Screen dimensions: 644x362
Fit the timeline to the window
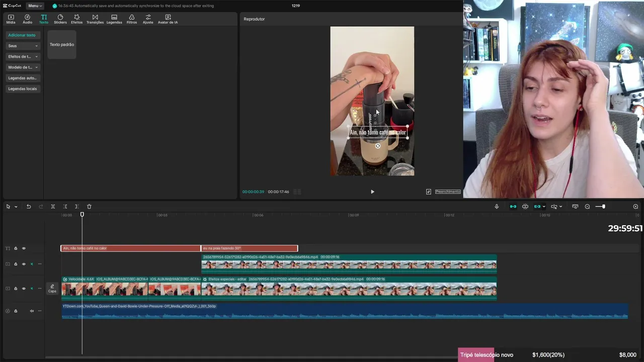coord(575,207)
